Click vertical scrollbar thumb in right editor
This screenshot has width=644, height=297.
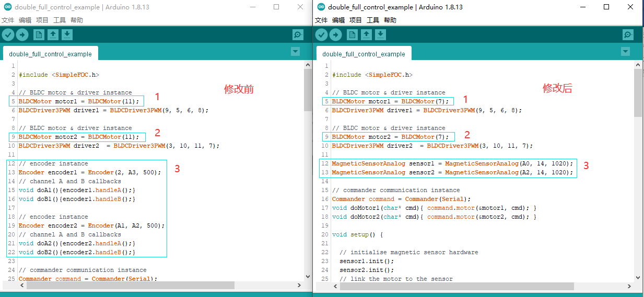(638, 93)
